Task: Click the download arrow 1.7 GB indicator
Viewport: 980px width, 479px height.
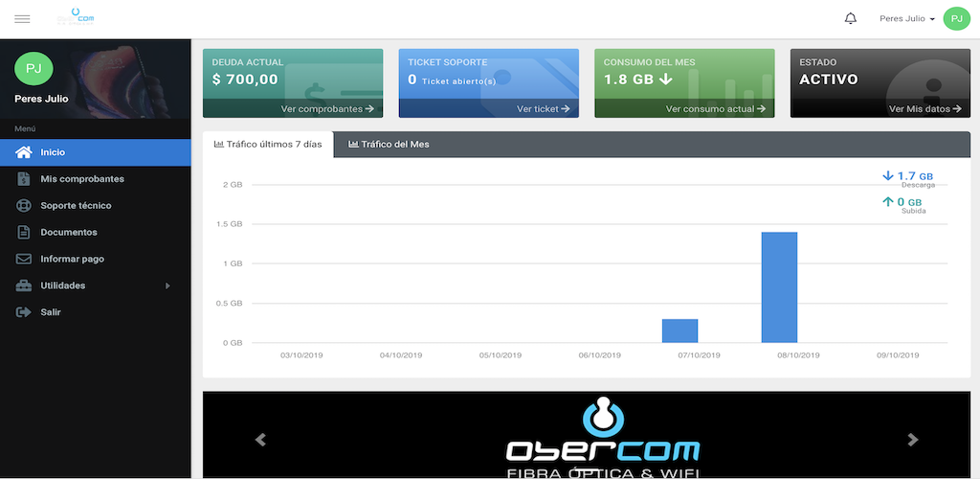Action: (x=908, y=177)
